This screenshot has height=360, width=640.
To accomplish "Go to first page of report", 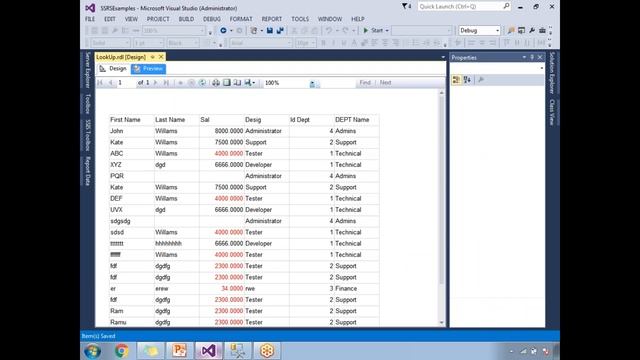I will 100,83.
